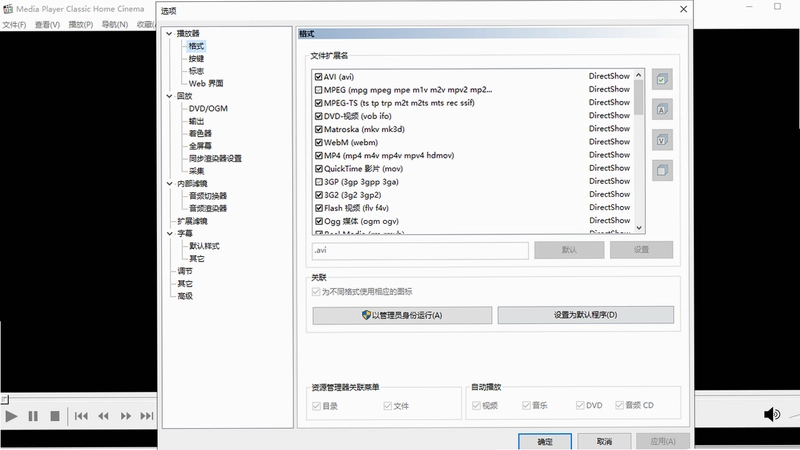Viewport: 800px width, 450px height.
Task: Click the Play button in the player
Action: (11, 416)
